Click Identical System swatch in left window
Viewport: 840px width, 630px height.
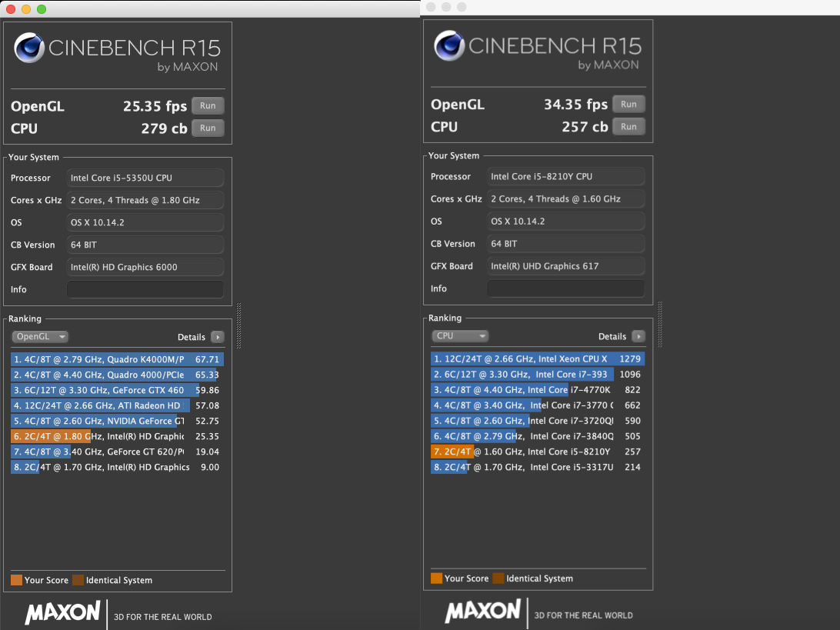(78, 580)
